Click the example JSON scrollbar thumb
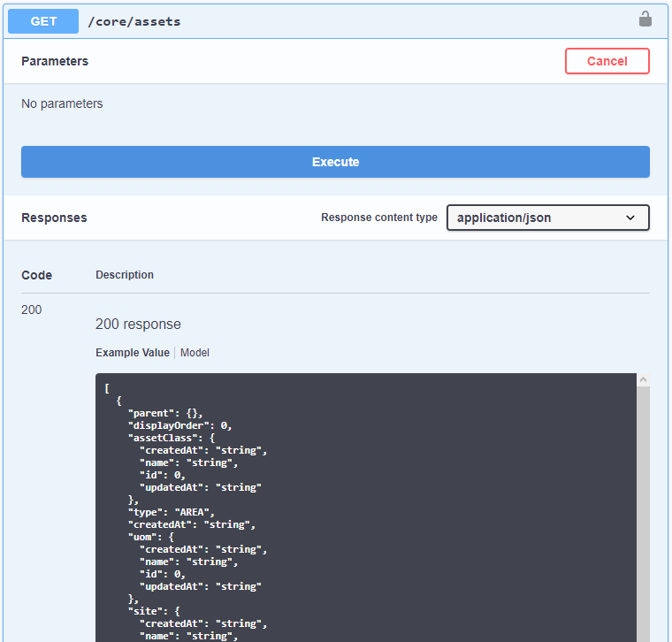This screenshot has height=642, width=672. point(643,513)
